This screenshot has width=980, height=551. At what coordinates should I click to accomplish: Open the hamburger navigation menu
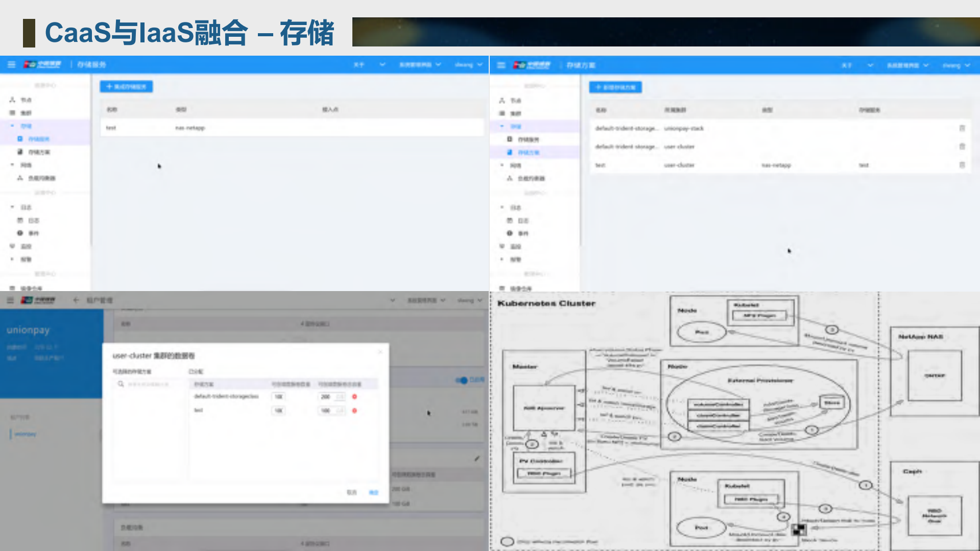11,64
